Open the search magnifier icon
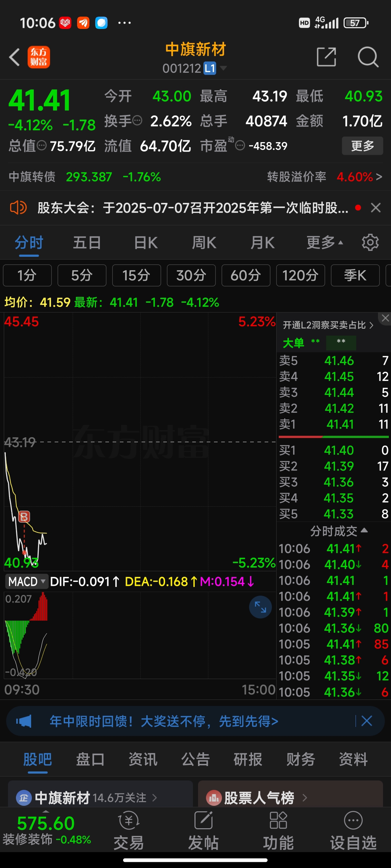The image size is (391, 868). (x=368, y=57)
